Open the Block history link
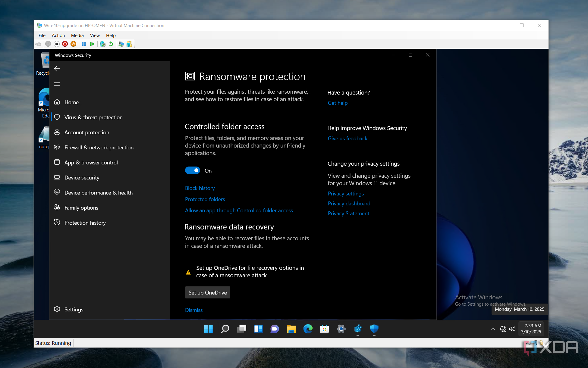The width and height of the screenshot is (588, 368). pos(200,188)
